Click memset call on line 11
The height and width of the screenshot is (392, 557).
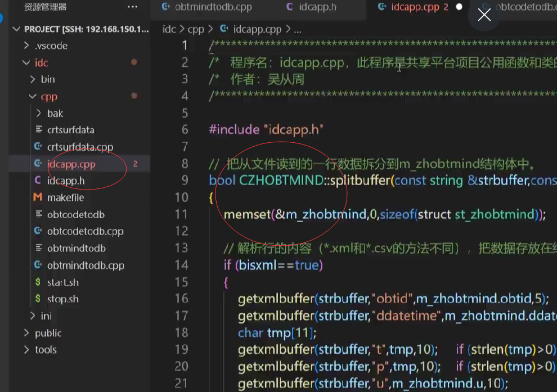pyautogui.click(x=385, y=214)
